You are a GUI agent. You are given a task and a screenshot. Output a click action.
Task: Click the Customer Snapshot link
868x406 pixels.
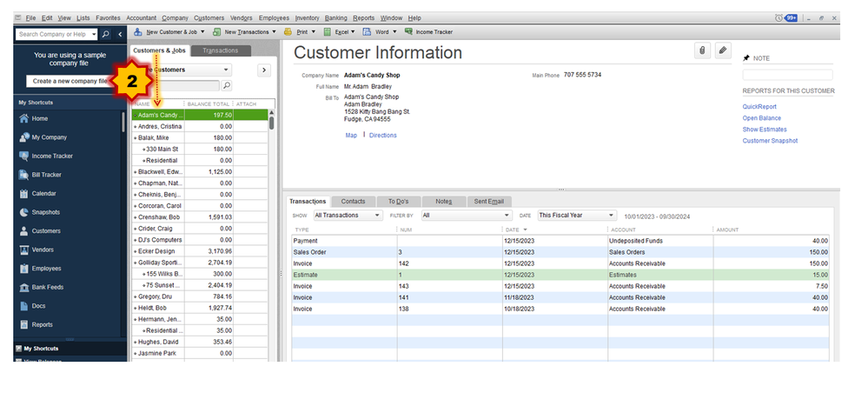(x=770, y=141)
